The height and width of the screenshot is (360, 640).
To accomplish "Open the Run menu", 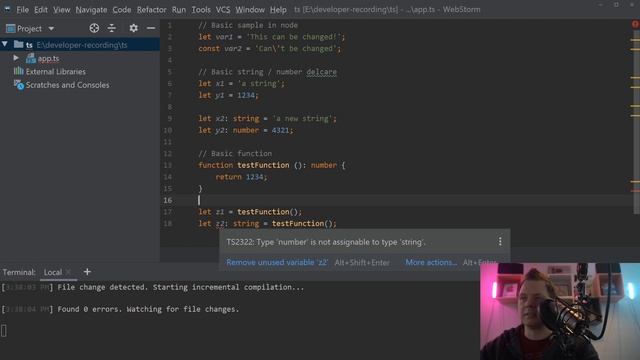I will [179, 9].
